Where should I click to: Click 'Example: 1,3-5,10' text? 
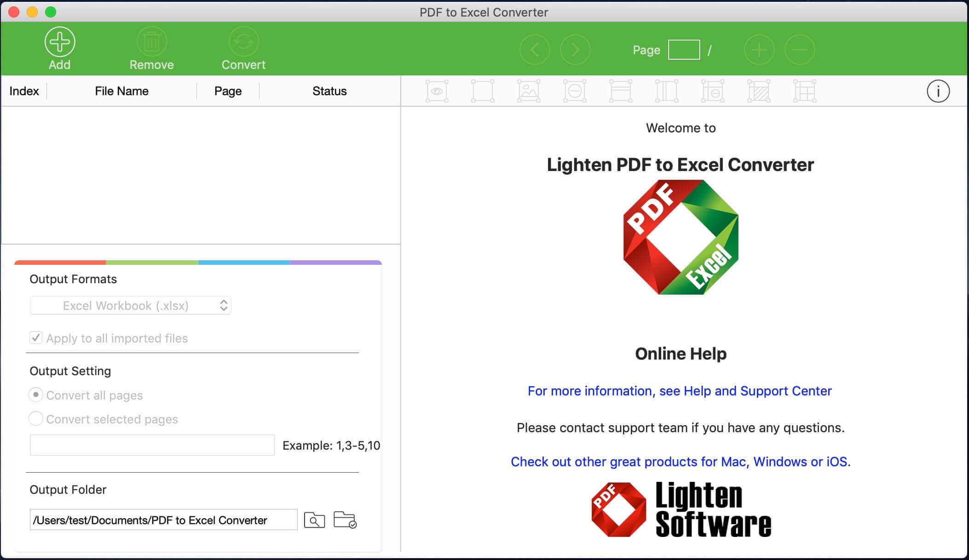point(331,446)
